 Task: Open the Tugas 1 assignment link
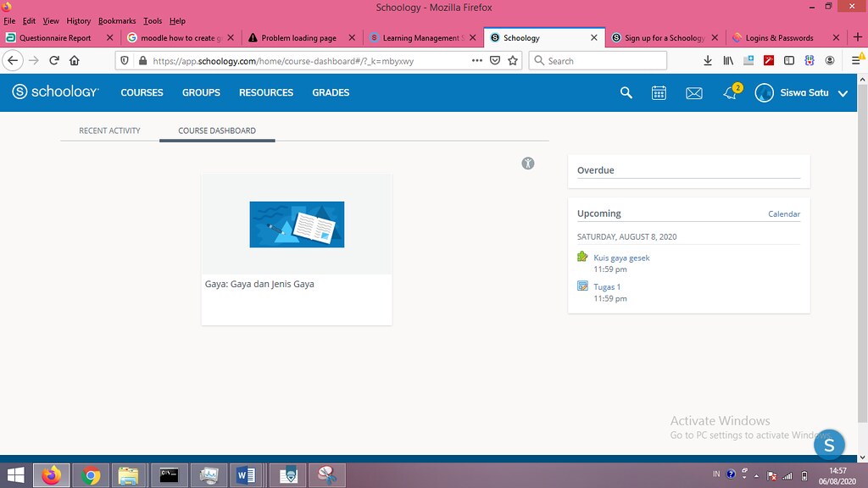pyautogui.click(x=607, y=287)
